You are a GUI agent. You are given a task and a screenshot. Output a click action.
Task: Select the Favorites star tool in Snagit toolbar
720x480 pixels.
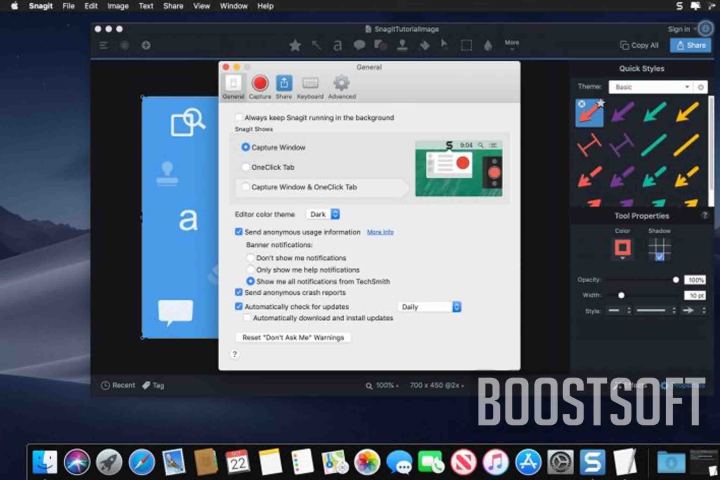pyautogui.click(x=295, y=45)
